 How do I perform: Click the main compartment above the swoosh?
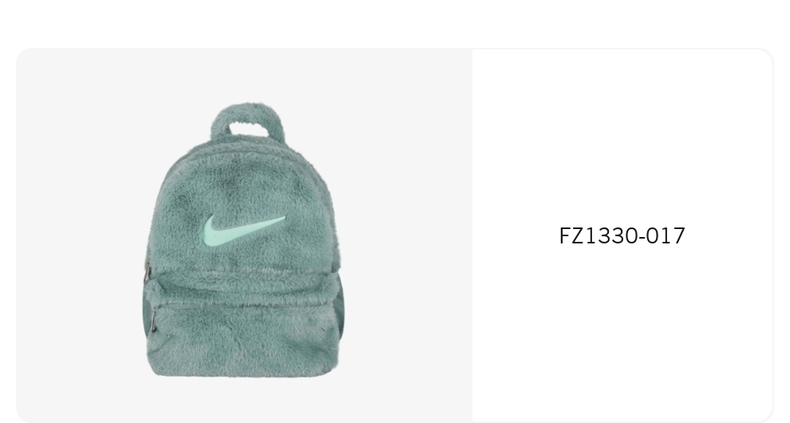click(244, 179)
